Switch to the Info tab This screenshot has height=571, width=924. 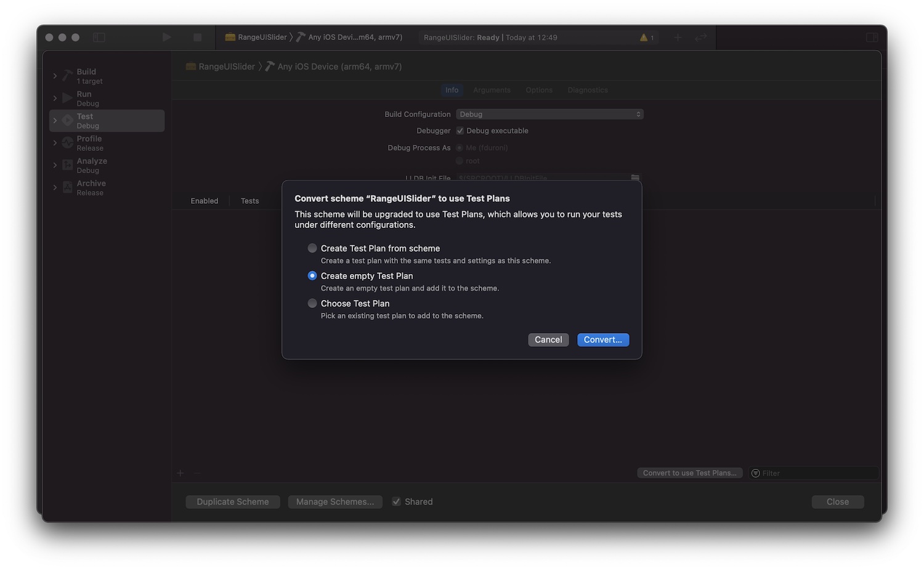(452, 90)
